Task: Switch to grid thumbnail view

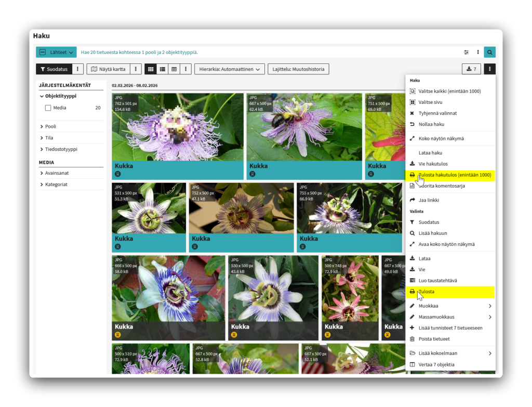Action: tap(150, 69)
